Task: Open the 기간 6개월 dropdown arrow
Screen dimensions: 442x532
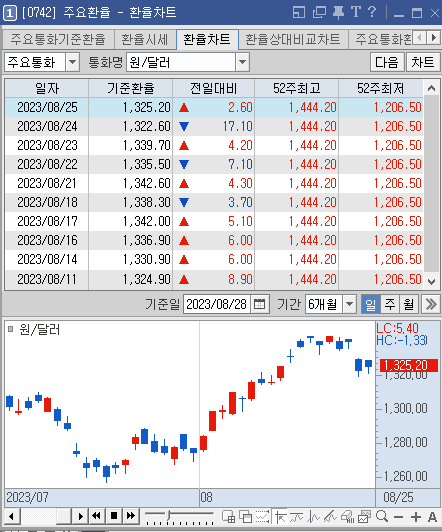Action: pyautogui.click(x=349, y=304)
